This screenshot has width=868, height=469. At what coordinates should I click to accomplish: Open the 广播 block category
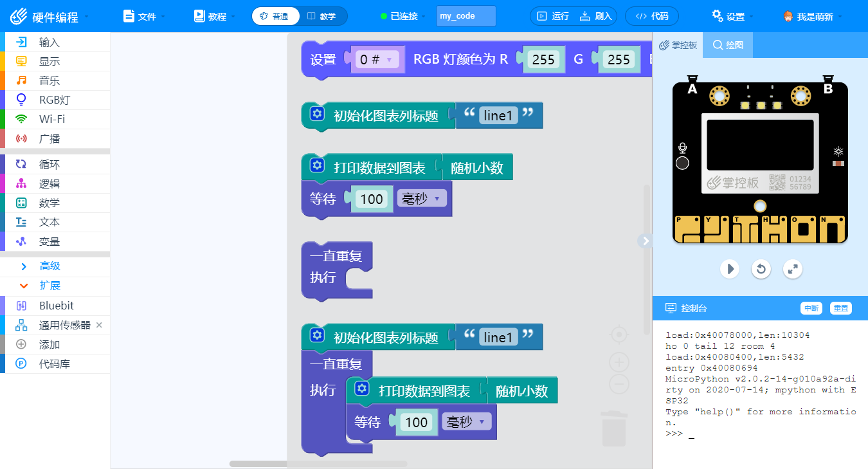click(x=55, y=138)
